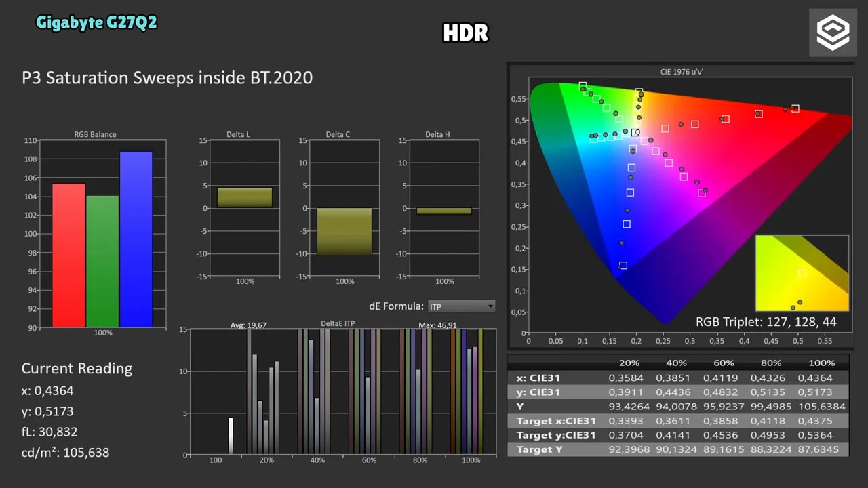Image resolution: width=868 pixels, height=488 pixels.
Task: Click the yellow zoomed inset thumbnail in CIE chart
Action: click(x=802, y=273)
